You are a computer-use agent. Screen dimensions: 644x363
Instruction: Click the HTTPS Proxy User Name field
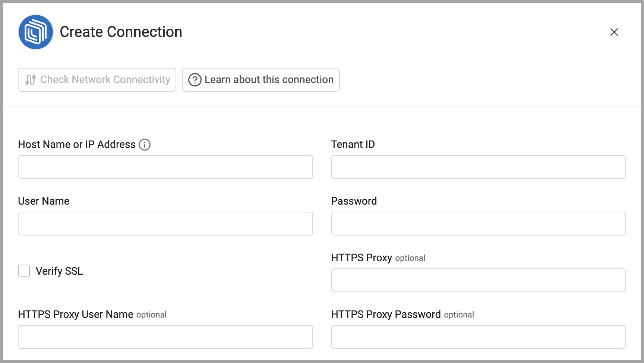165,337
